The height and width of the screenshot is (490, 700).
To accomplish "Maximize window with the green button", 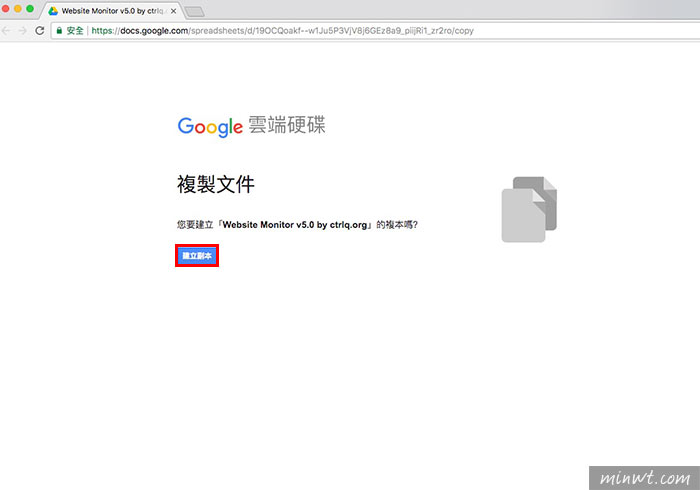I will coord(30,8).
